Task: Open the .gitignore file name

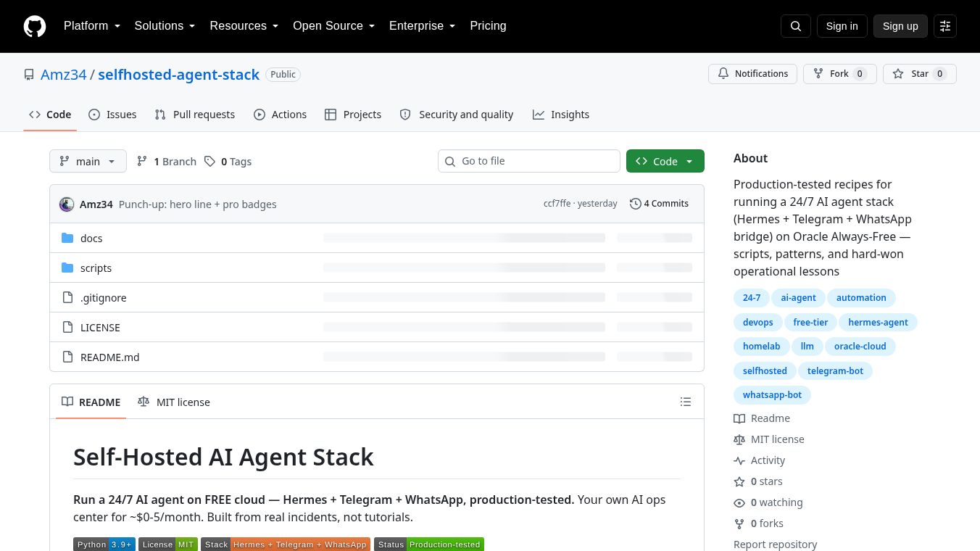Action: coord(103,298)
